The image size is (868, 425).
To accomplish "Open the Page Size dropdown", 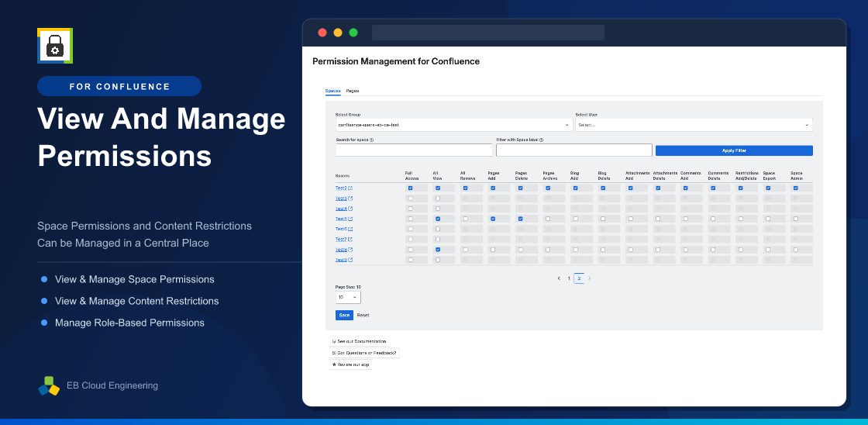I will (x=348, y=298).
